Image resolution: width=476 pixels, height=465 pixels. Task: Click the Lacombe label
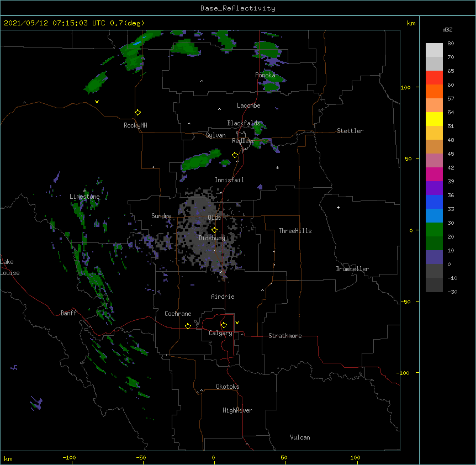tap(248, 105)
